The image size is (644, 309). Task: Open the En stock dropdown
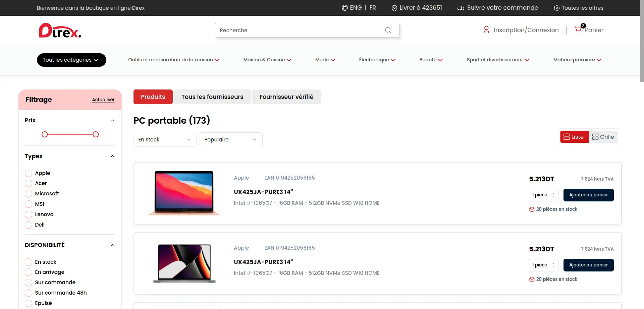[165, 140]
